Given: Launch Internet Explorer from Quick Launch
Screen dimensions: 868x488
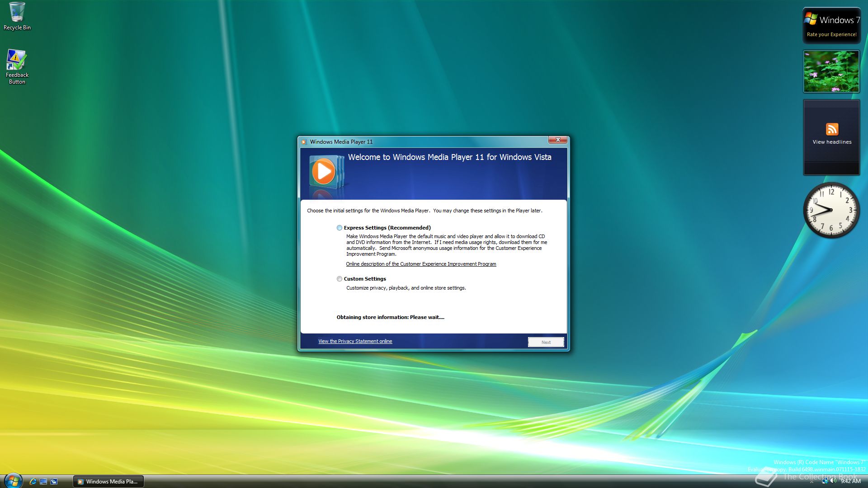Looking at the screenshot, I should (x=33, y=481).
